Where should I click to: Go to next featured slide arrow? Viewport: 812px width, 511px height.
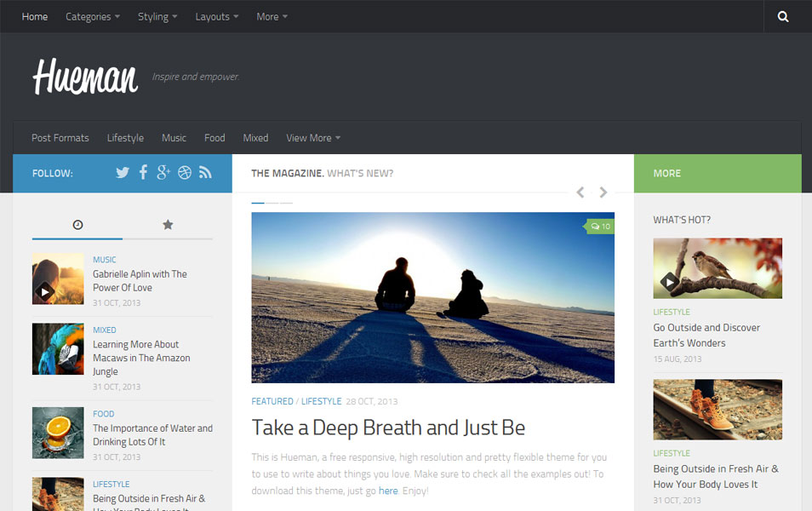(x=603, y=192)
